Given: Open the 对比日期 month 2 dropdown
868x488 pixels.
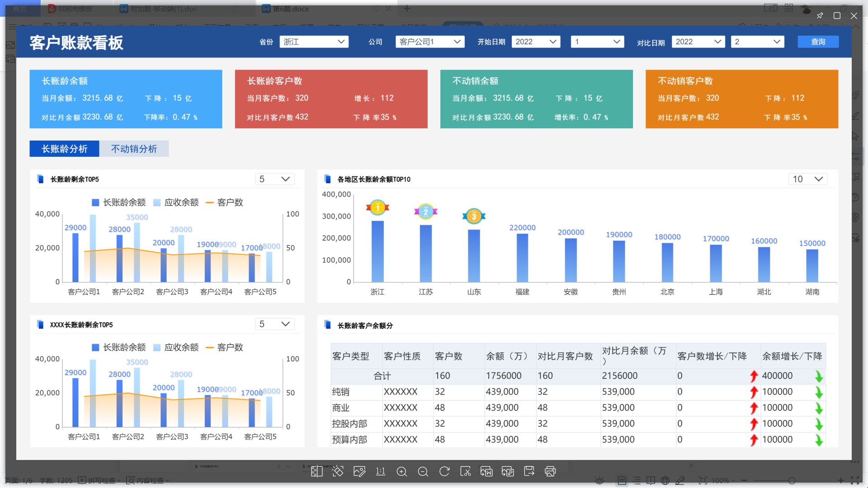Looking at the screenshot, I should click(x=757, y=42).
